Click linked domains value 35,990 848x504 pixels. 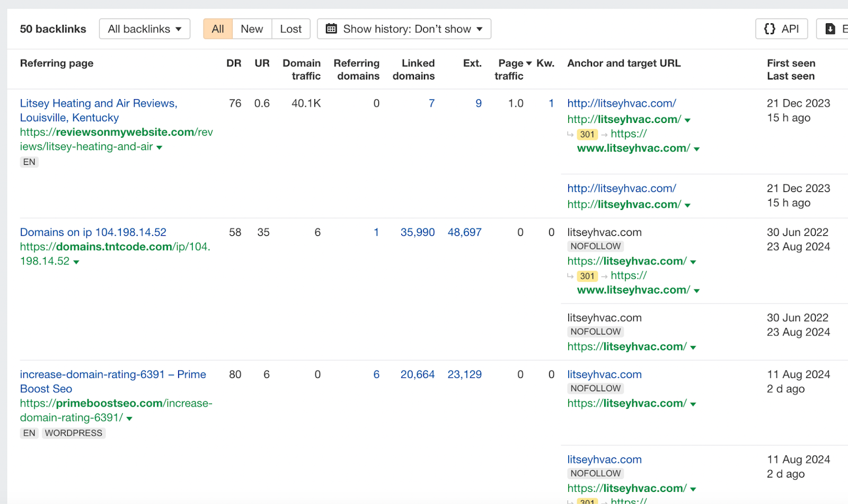pyautogui.click(x=418, y=232)
